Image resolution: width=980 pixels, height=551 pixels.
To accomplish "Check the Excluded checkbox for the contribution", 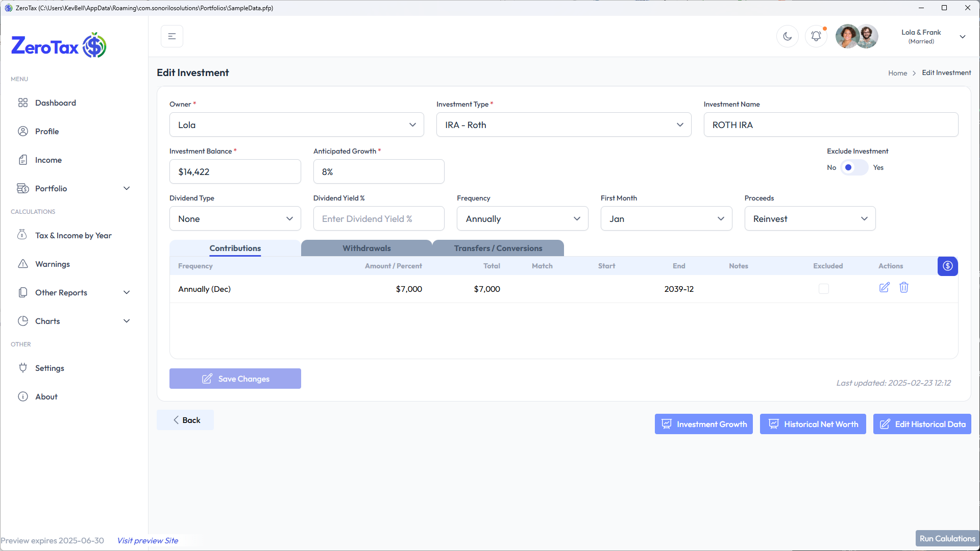I will [x=823, y=289].
